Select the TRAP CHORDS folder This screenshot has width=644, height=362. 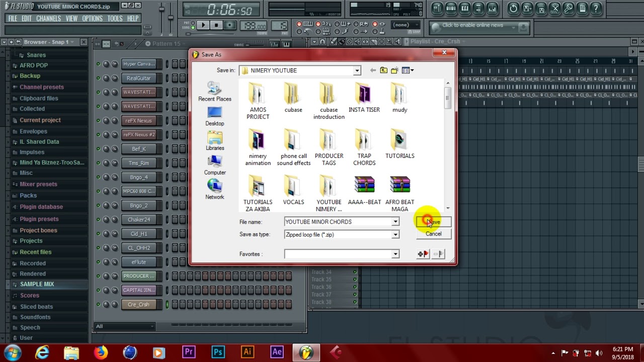[364, 147]
